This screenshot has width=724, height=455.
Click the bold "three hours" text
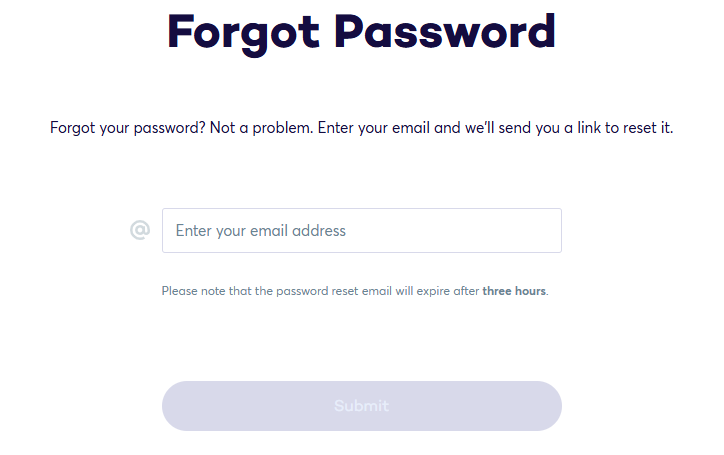click(514, 291)
